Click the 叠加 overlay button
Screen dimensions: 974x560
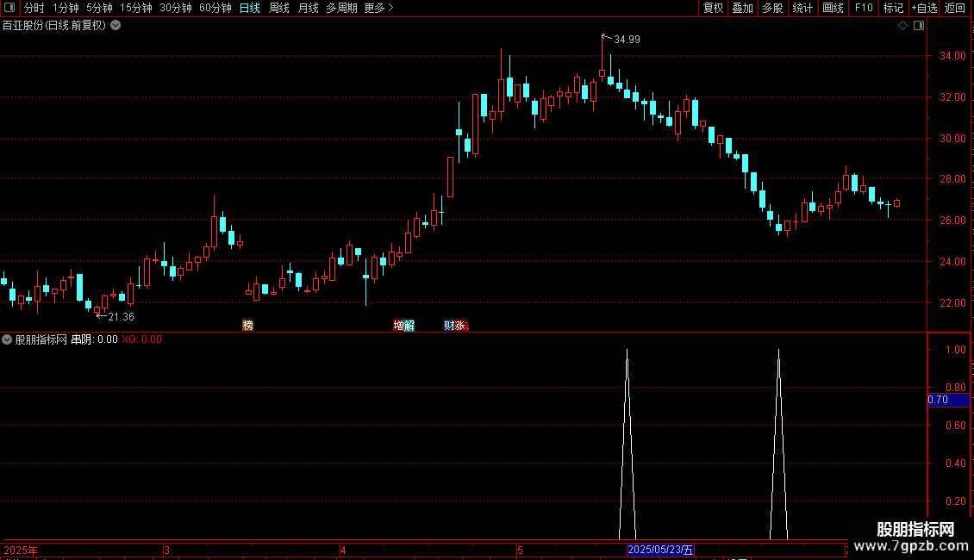(742, 8)
